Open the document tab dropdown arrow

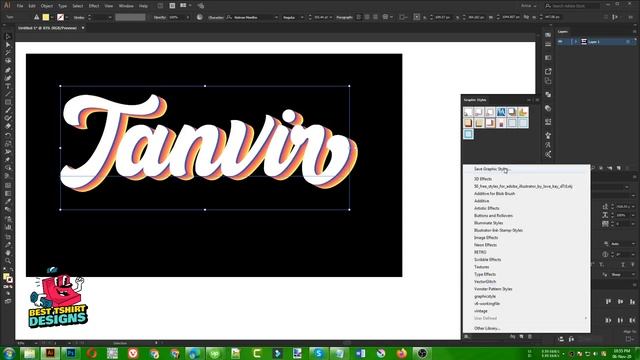83,28
